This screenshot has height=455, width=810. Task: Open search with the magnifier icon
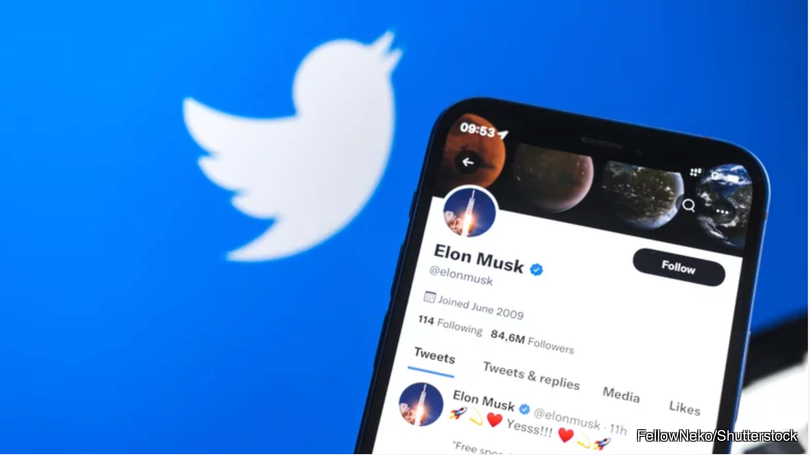pyautogui.click(x=688, y=205)
